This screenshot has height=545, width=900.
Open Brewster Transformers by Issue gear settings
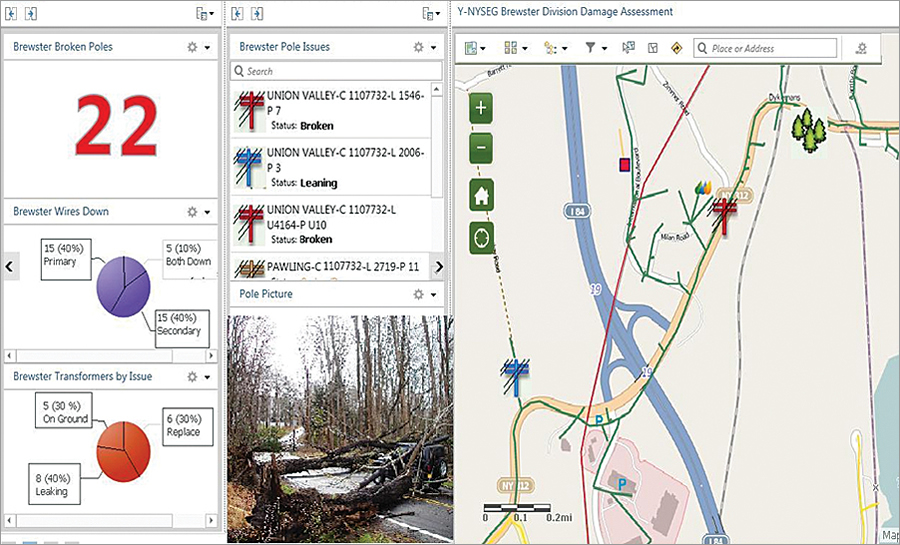(x=192, y=377)
